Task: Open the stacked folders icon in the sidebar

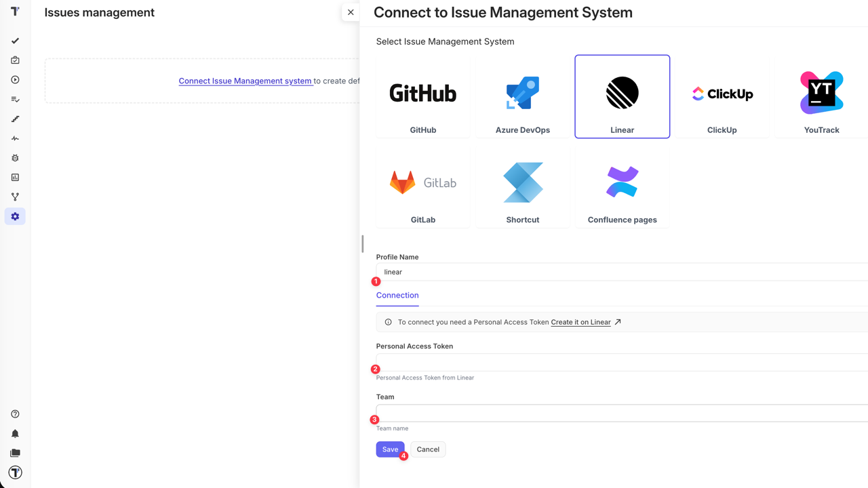Action: coord(15,453)
